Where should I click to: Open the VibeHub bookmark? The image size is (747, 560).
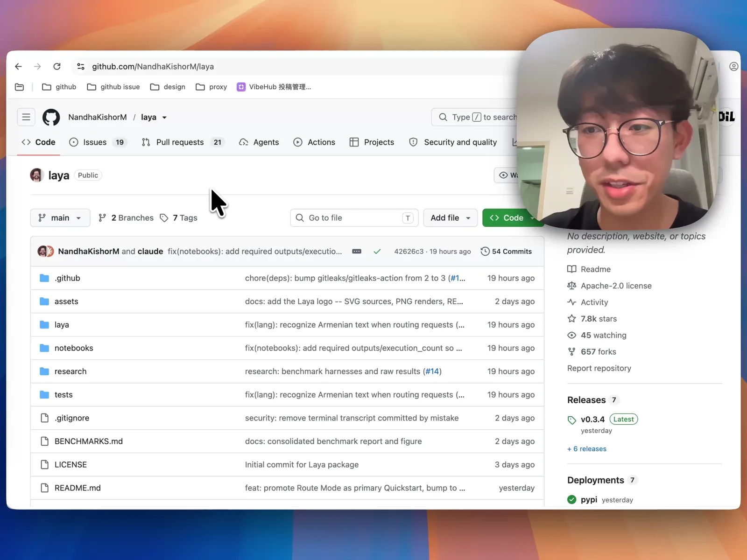274,87
